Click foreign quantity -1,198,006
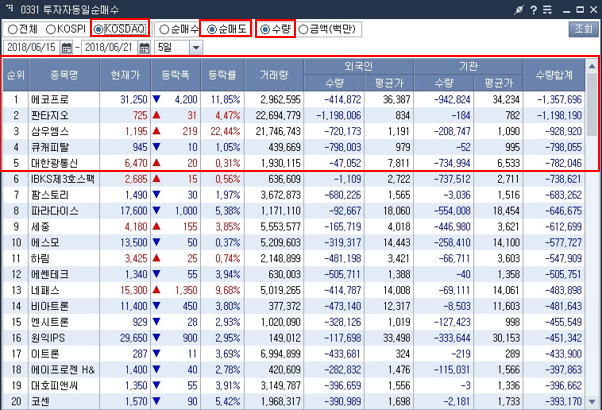Image resolution: width=602 pixels, height=410 pixels. [339, 116]
